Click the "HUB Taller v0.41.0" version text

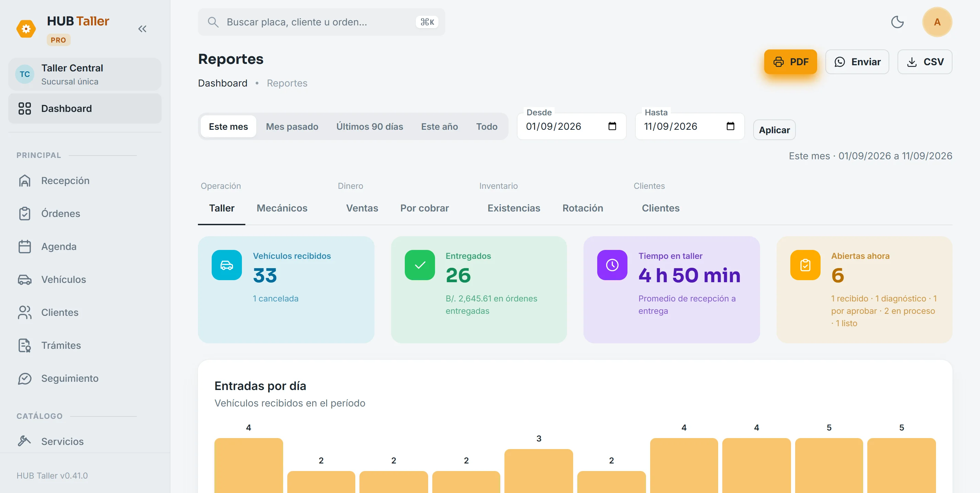click(x=52, y=475)
